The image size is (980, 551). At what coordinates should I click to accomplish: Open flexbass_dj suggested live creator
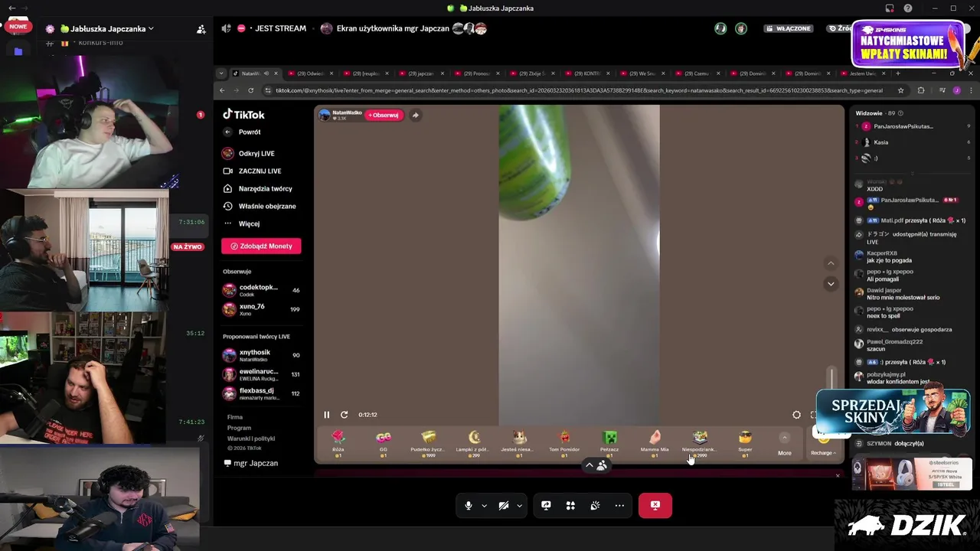coord(261,393)
